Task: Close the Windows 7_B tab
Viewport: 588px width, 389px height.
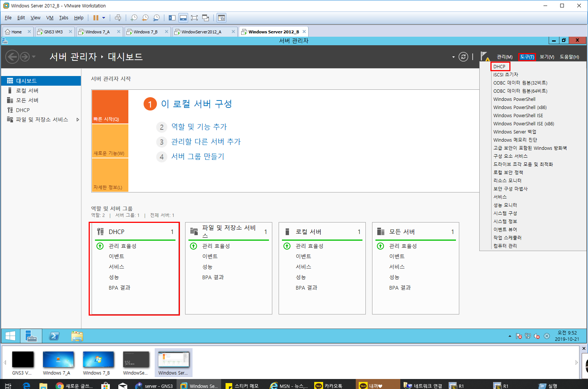Action: (167, 32)
